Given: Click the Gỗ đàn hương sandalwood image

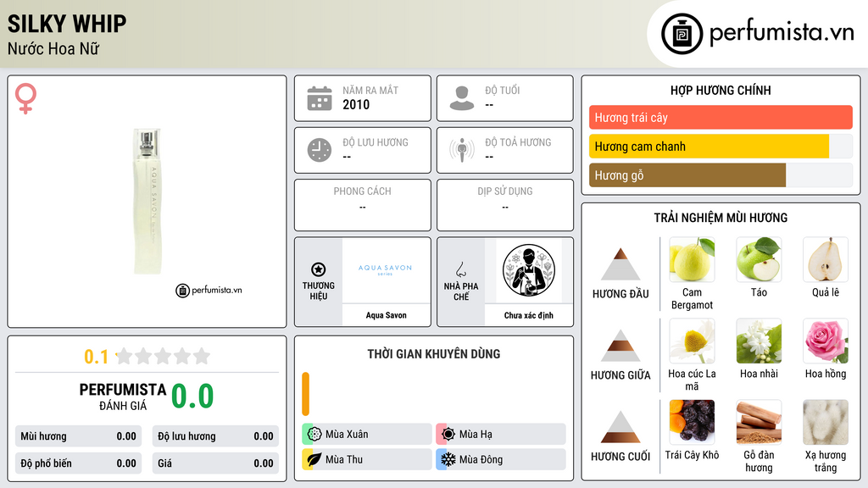Looking at the screenshot, I should click(759, 422).
